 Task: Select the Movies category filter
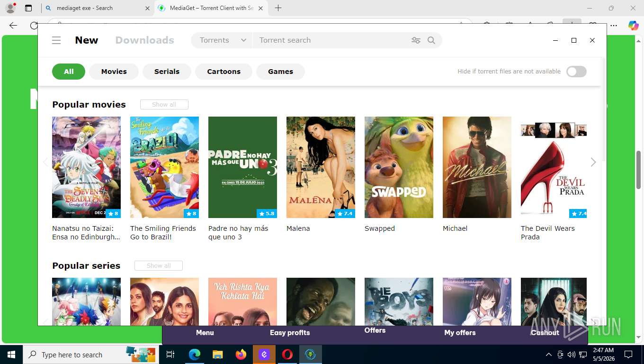tap(114, 72)
